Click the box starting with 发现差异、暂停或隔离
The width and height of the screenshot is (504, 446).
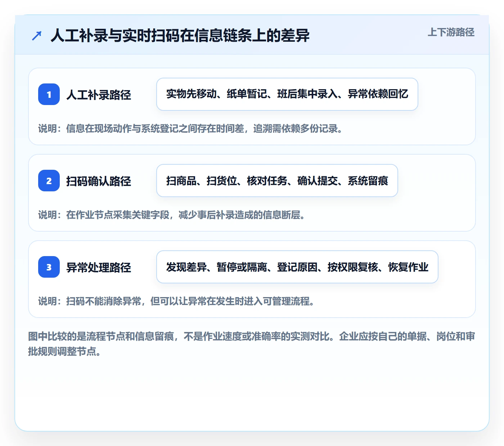click(x=297, y=267)
